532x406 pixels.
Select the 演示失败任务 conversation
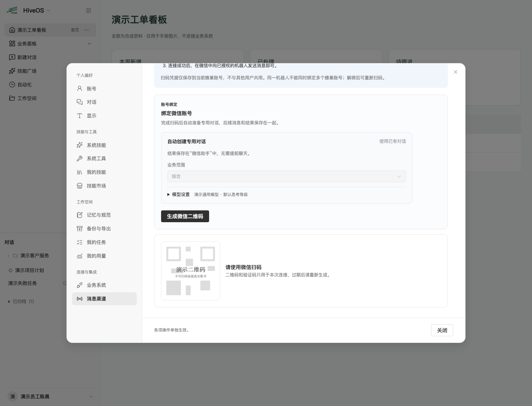coord(23,283)
